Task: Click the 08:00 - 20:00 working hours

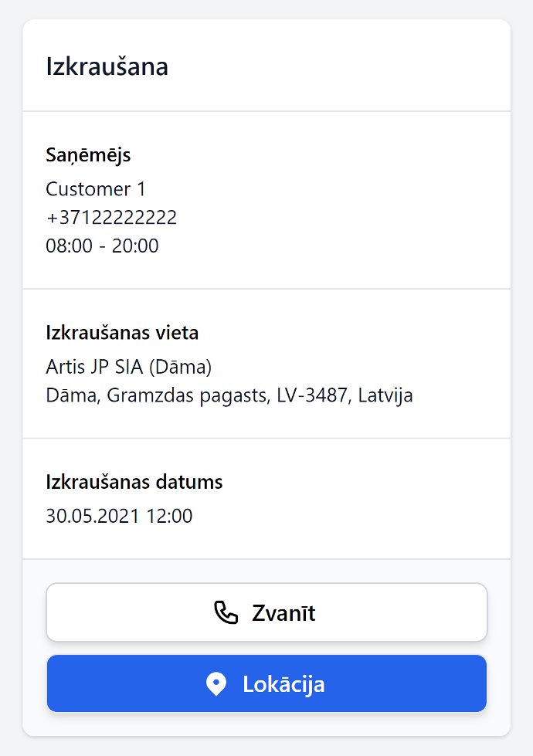Action: [102, 246]
